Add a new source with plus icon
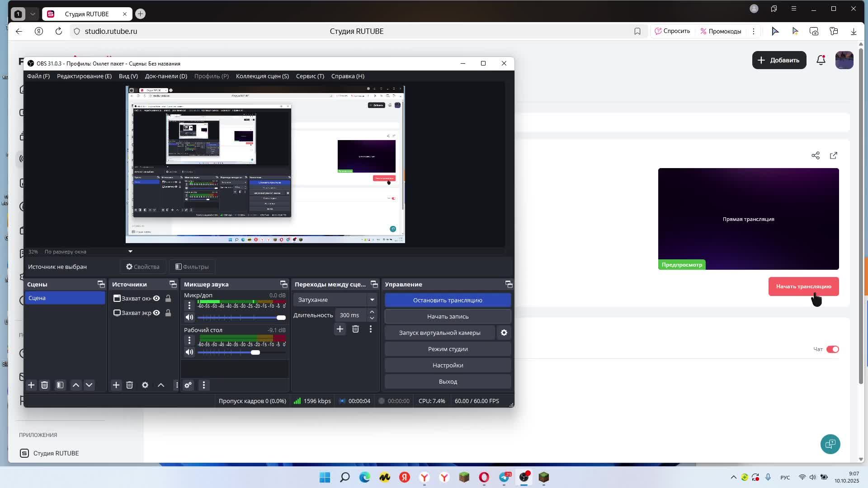This screenshot has width=868, height=488. pyautogui.click(x=116, y=385)
